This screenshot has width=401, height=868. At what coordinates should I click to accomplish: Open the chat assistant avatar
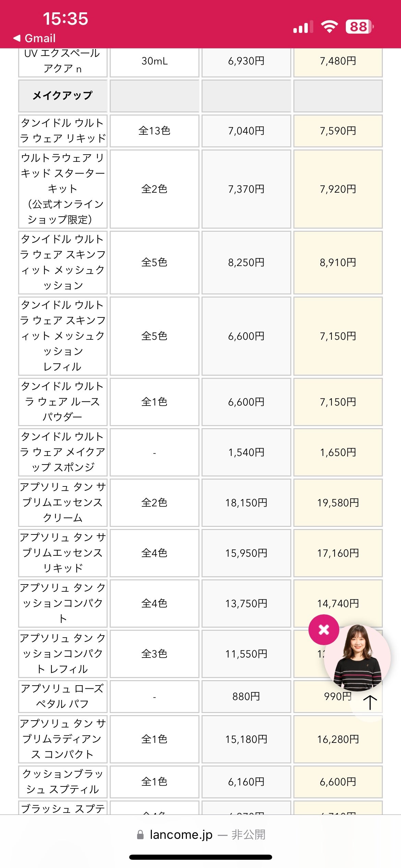pos(357,658)
